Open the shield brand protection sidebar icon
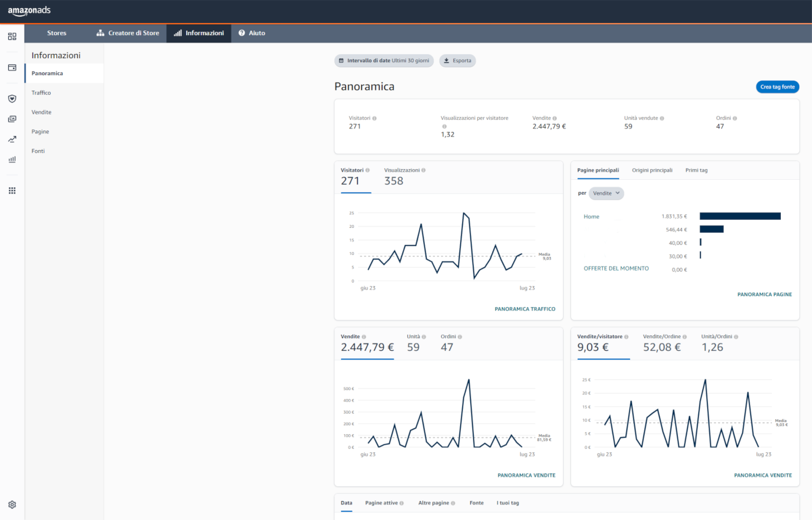 tap(12, 99)
